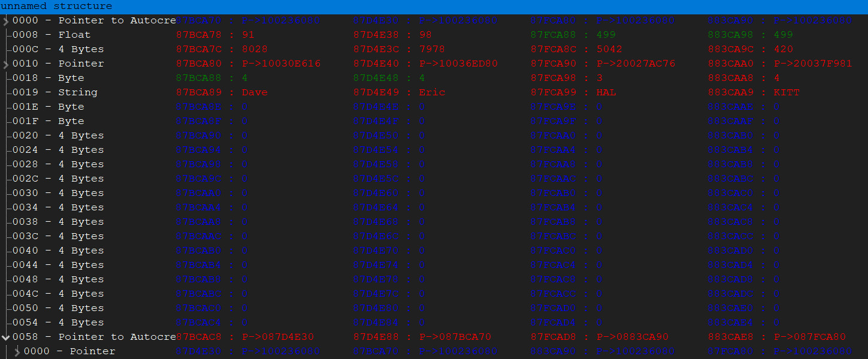Select the 001E Byte row
The image size is (868, 359).
(48, 107)
